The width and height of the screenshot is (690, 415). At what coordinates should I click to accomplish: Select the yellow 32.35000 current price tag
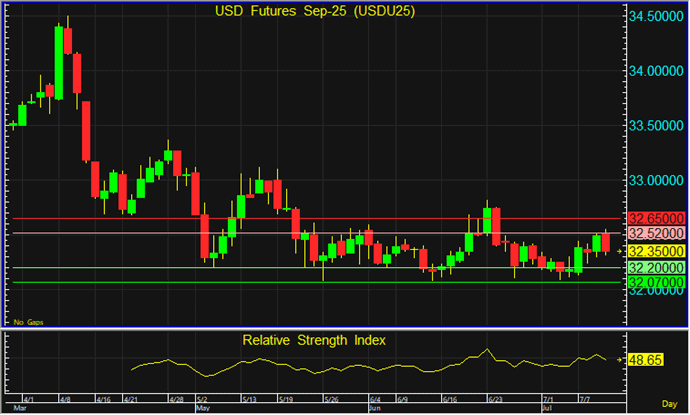coord(653,251)
